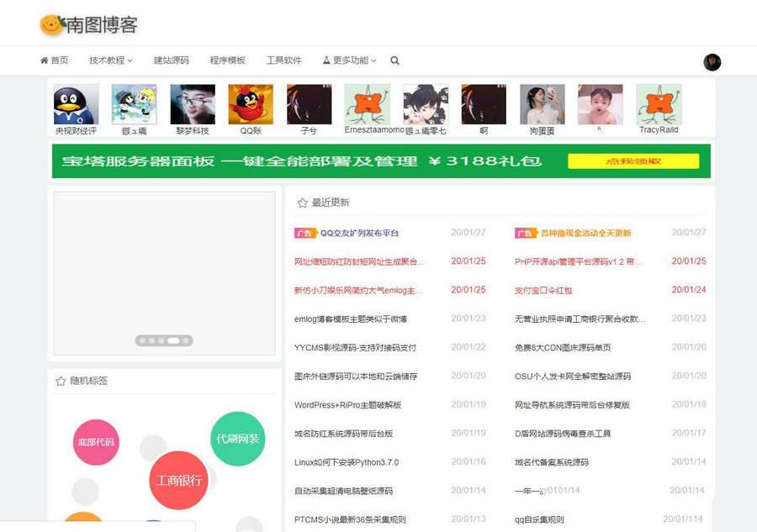Click the yellow 点我领取 banner button
The height and width of the screenshot is (532, 757).
pyautogui.click(x=633, y=161)
